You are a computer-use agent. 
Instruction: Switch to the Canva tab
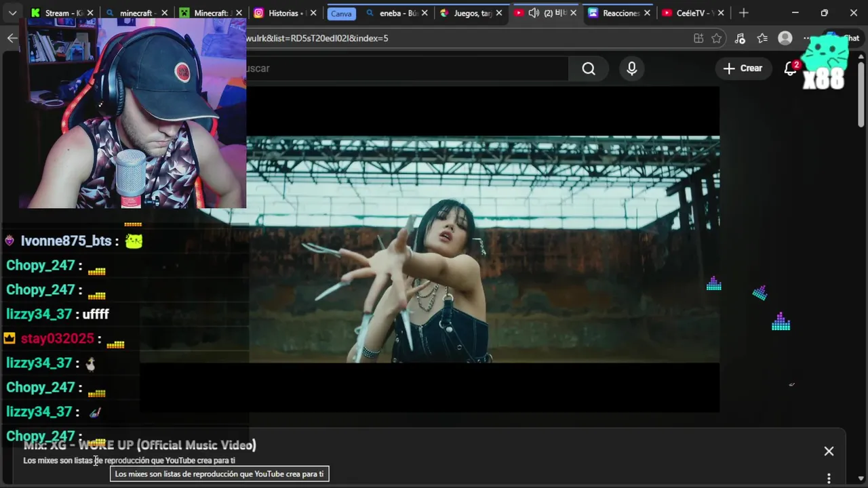(x=341, y=13)
